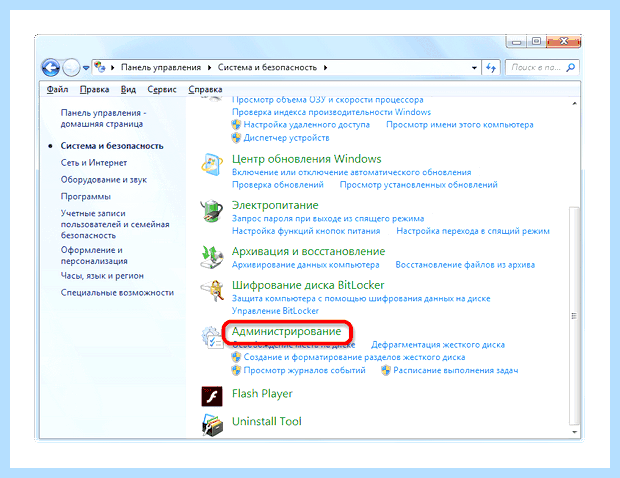Image resolution: width=620 pixels, height=478 pixels.
Task: Click Управление BitLocker link
Action: pos(275,311)
